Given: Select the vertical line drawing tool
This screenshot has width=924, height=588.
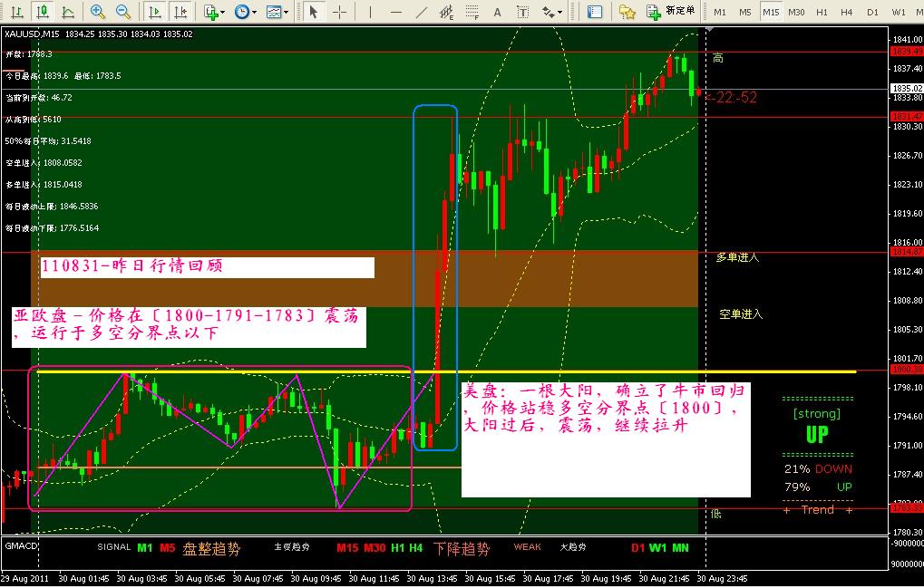Looking at the screenshot, I should click(x=371, y=12).
